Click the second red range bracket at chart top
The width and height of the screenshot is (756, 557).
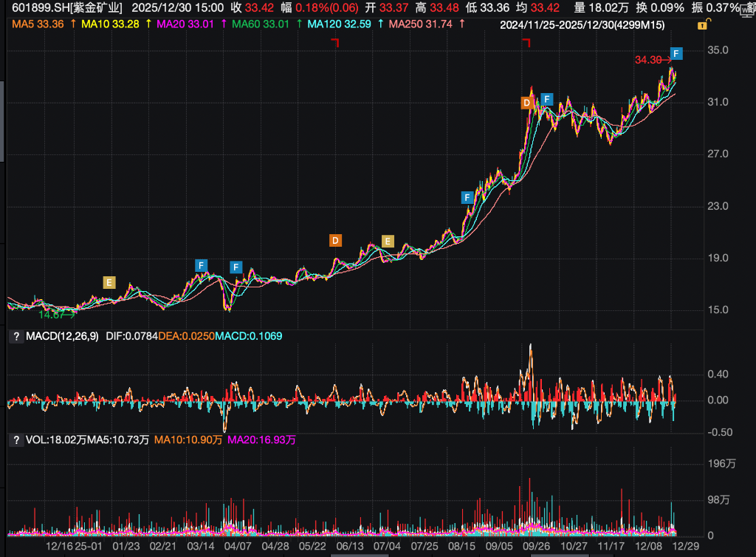tap(526, 43)
